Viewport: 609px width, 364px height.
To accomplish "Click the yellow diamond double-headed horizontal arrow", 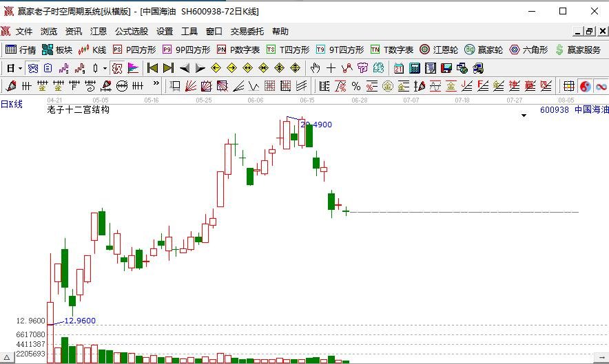I will 247,69.
